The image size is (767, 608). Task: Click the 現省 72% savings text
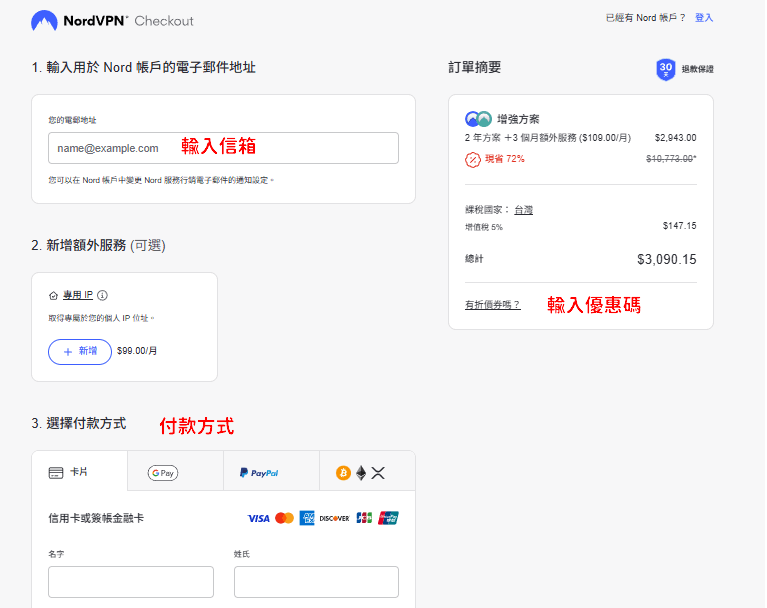coord(505,159)
